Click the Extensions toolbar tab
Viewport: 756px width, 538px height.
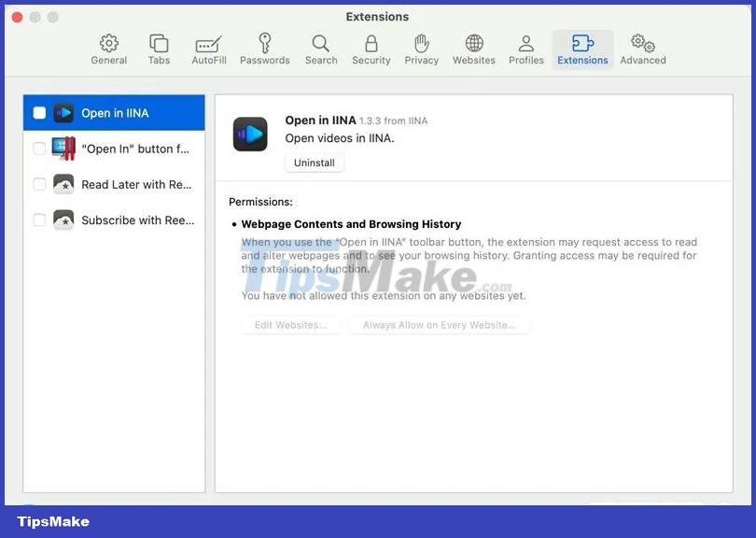tap(582, 50)
